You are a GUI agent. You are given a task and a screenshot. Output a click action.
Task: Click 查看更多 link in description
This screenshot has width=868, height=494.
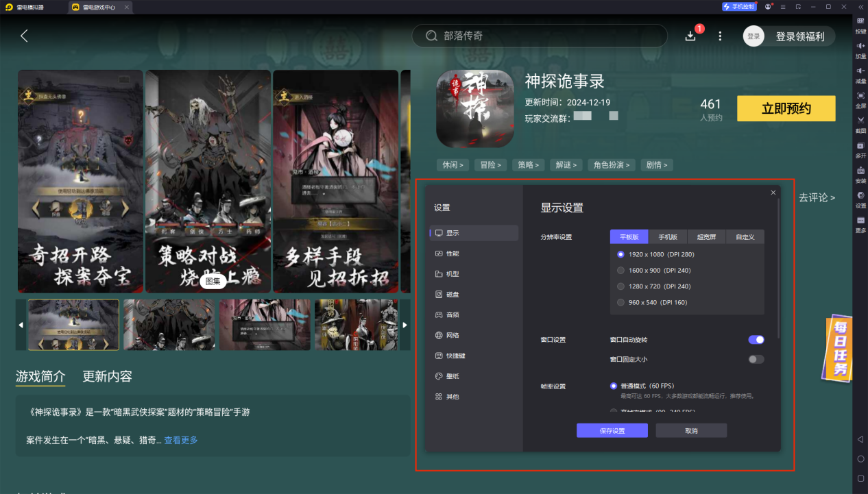click(181, 440)
